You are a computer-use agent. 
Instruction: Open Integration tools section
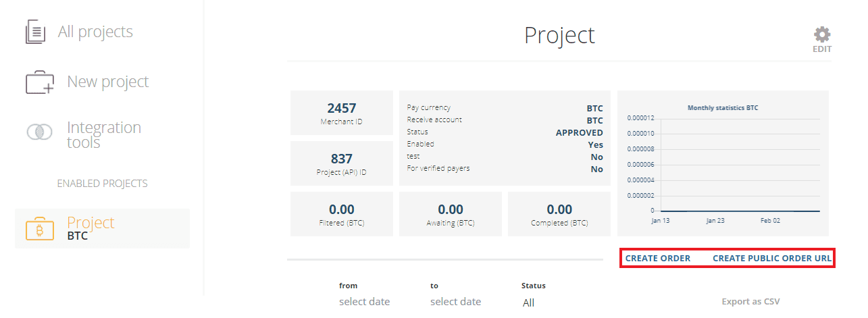click(x=104, y=134)
